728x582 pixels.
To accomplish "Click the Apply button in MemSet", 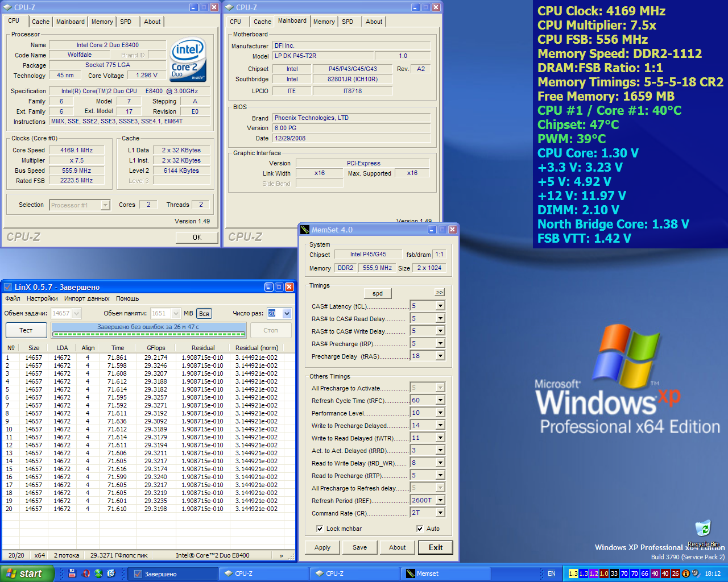I will tap(322, 547).
